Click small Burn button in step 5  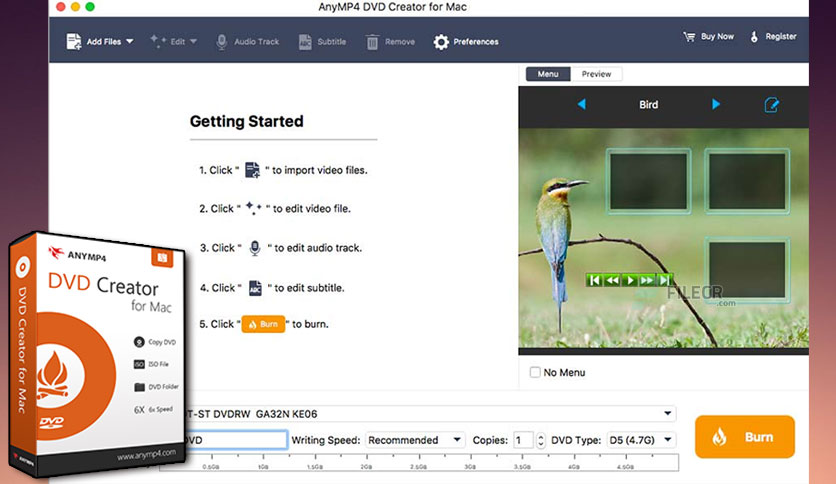click(x=263, y=324)
